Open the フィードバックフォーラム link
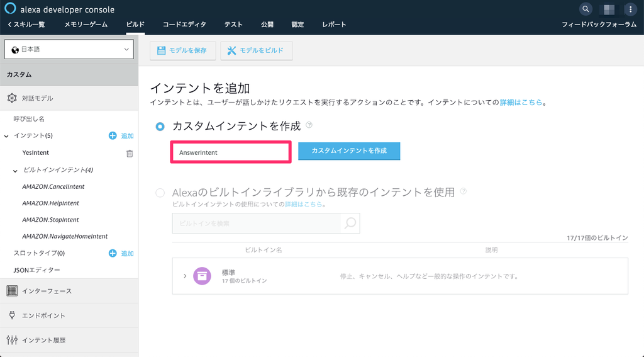Viewport: 644px width, 357px height. 599,25
